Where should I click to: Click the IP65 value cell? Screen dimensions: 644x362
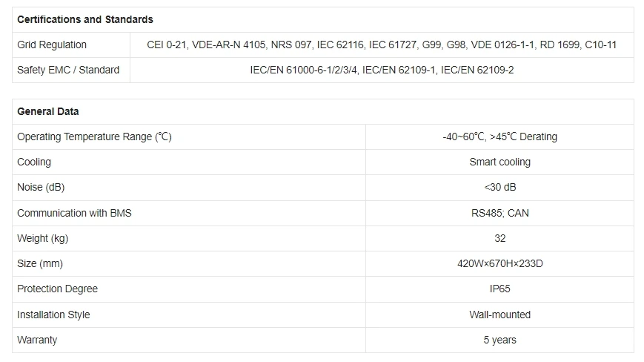tap(499, 289)
